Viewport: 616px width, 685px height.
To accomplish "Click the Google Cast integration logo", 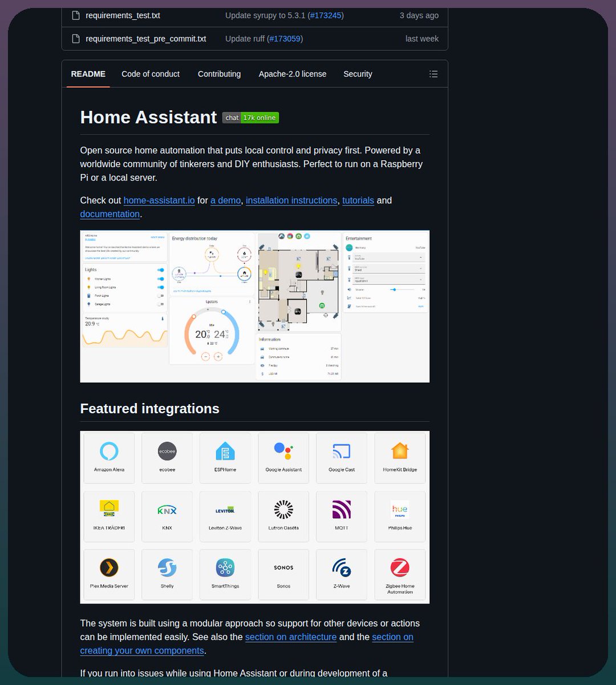I will coord(342,452).
